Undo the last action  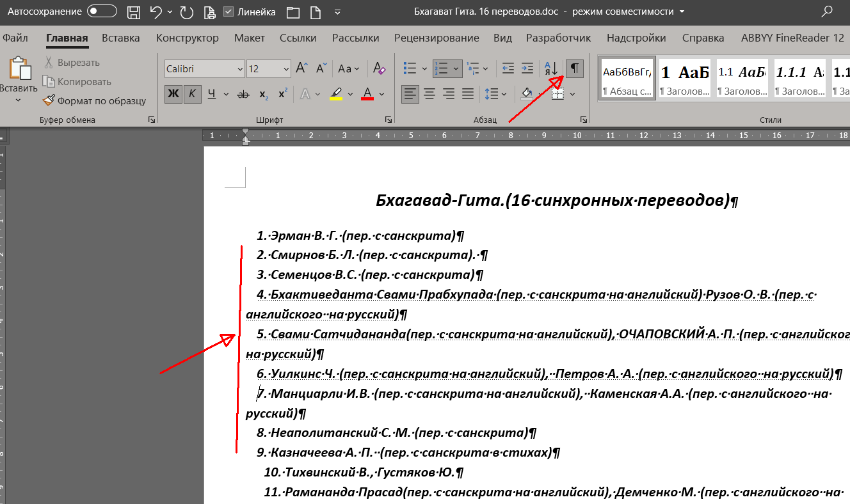tap(156, 12)
